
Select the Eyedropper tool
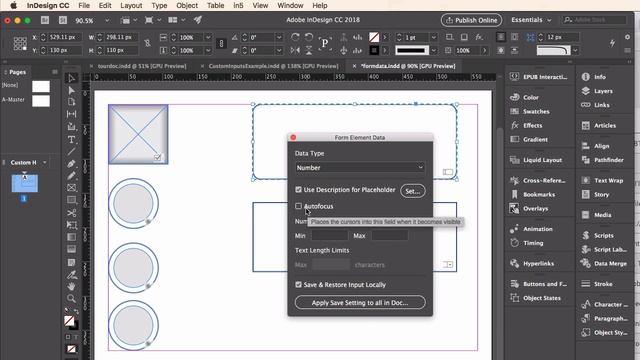tap(71, 275)
